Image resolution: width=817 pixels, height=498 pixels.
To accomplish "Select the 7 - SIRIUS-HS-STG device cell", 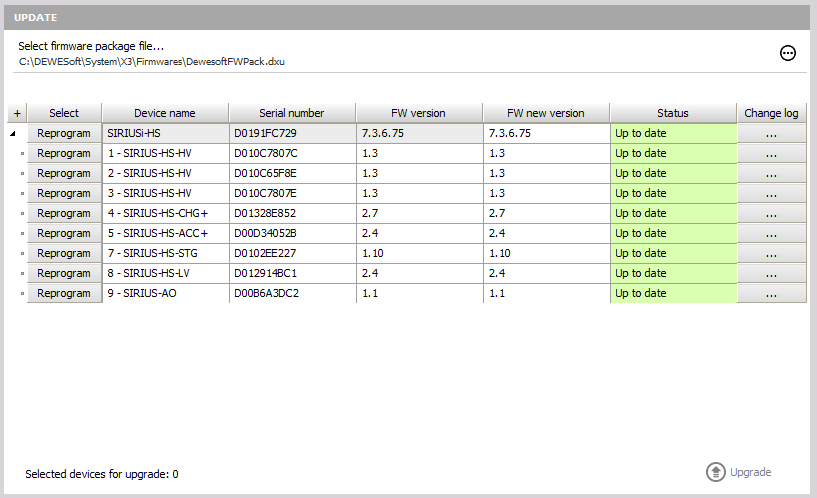I will coord(165,253).
